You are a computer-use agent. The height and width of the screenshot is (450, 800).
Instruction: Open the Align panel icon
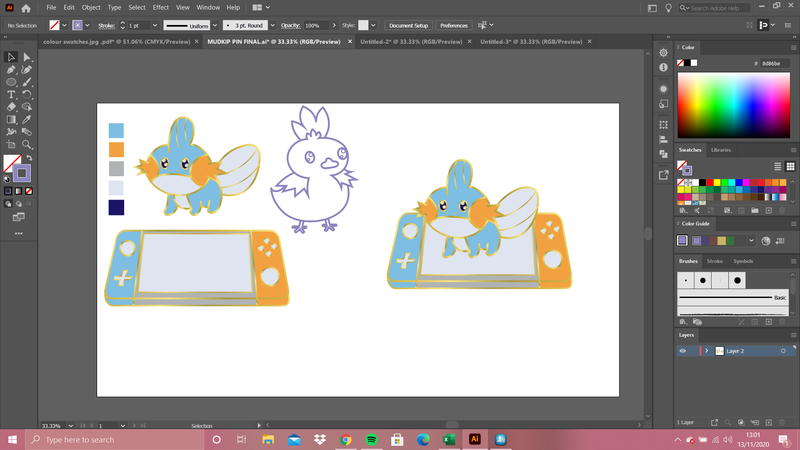[663, 139]
